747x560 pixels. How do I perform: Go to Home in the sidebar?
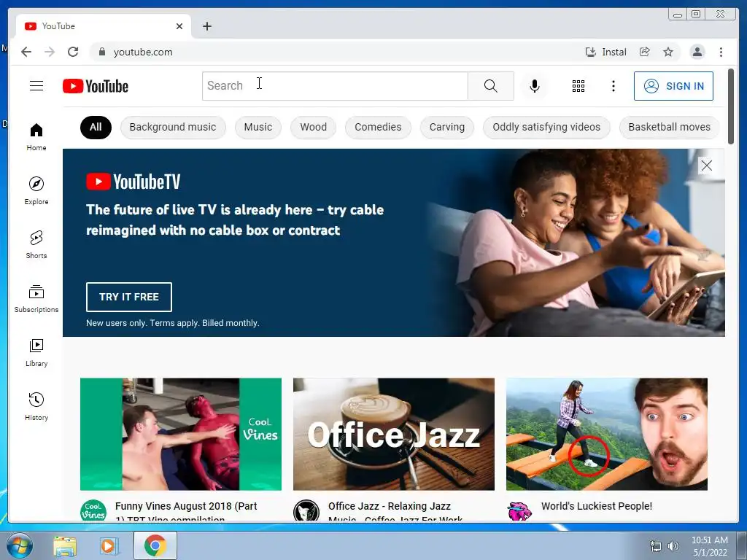coord(36,137)
